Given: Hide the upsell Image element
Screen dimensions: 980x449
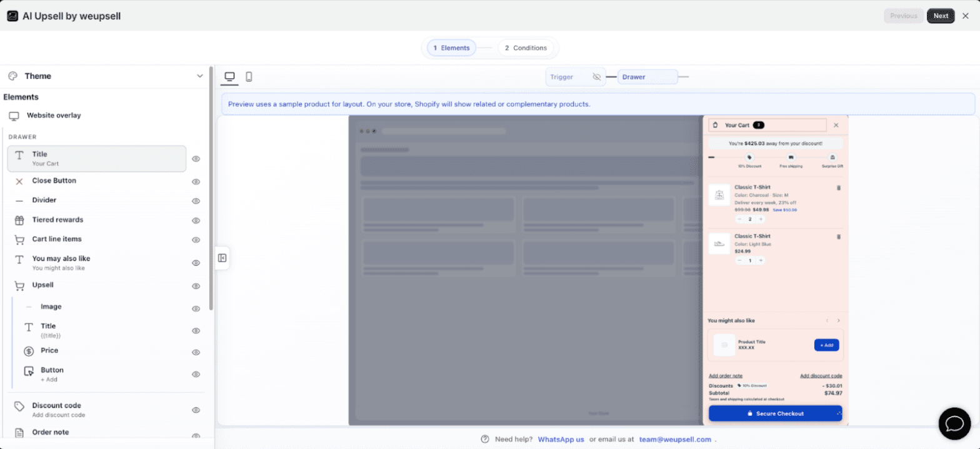Looking at the screenshot, I should pos(196,308).
